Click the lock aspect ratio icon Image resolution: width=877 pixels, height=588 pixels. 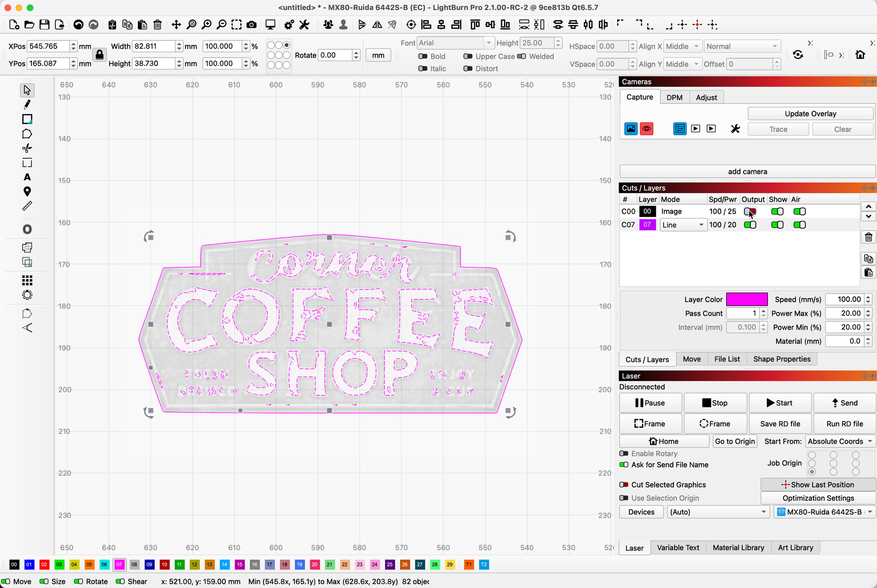pos(100,55)
